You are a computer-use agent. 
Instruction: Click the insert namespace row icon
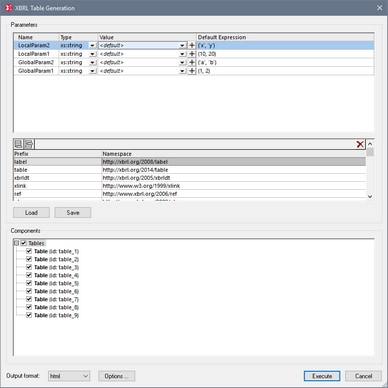(29, 144)
